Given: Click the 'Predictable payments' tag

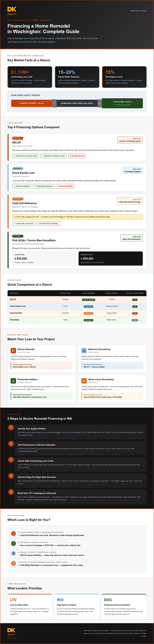Looking at the screenshot, I should coord(44,186).
